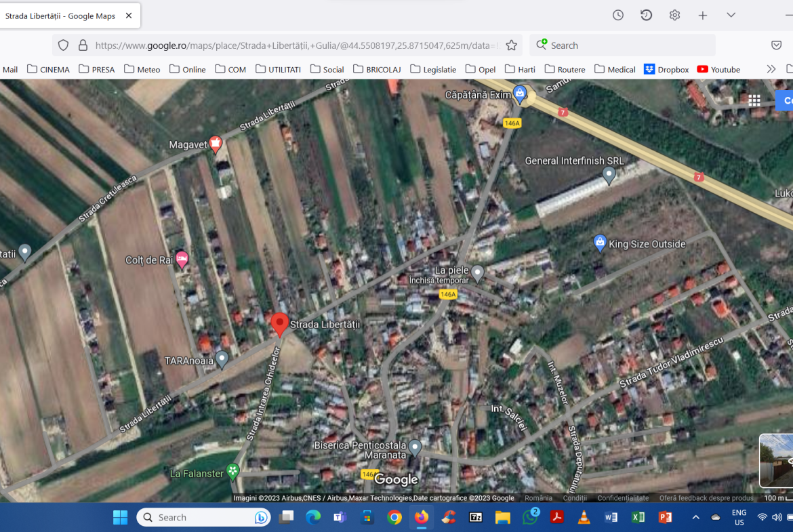Open the tracking protection shield icon

[63, 45]
